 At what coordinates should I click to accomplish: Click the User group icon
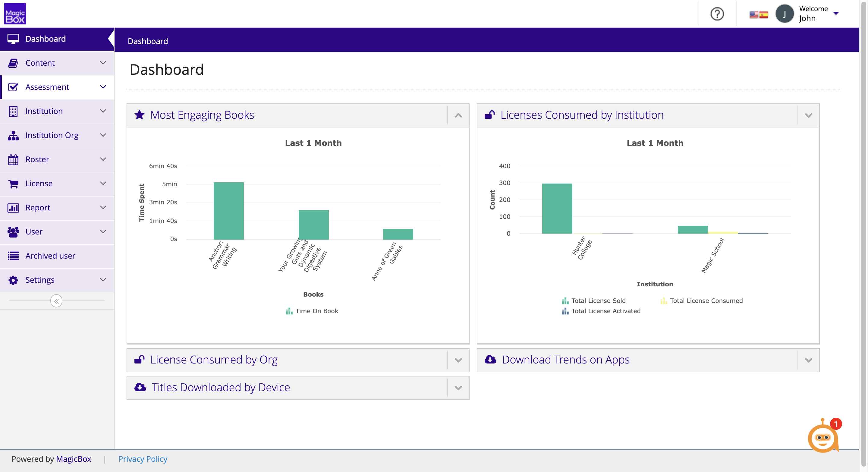pyautogui.click(x=13, y=232)
